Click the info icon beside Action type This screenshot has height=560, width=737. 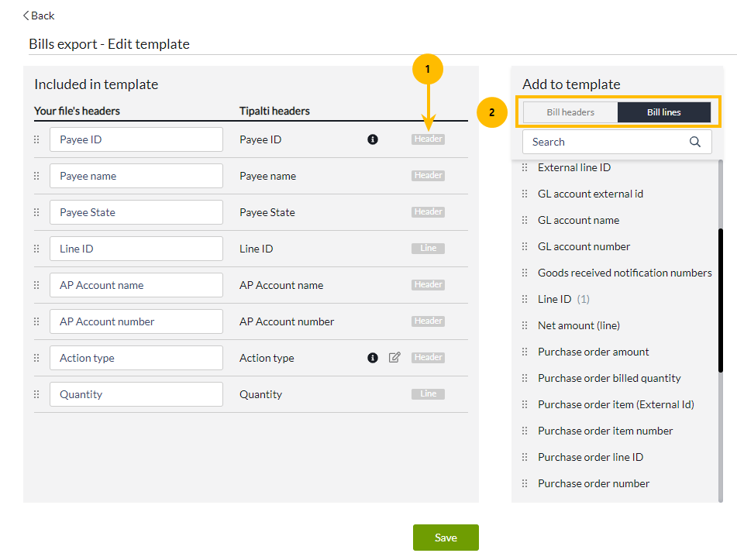[x=373, y=357]
